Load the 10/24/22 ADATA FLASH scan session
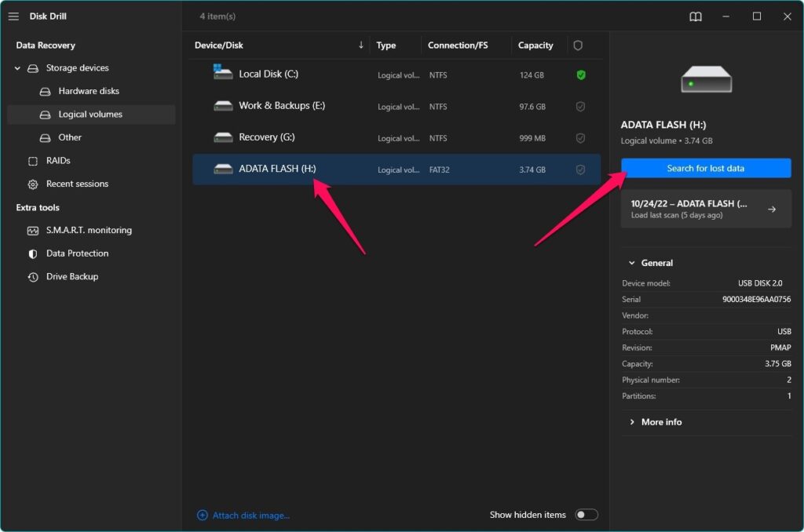This screenshot has width=804, height=532. point(706,208)
